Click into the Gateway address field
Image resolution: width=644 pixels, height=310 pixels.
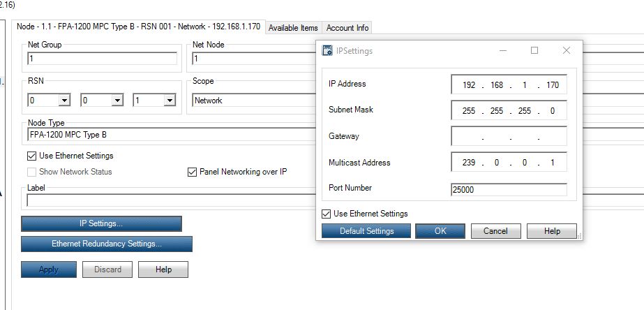[509, 137]
